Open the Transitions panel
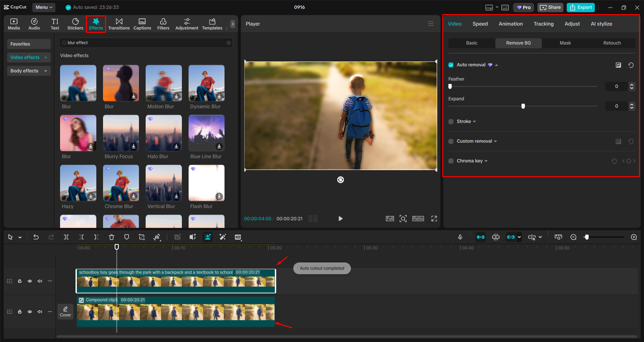This screenshot has width=644, height=342. pos(119,24)
